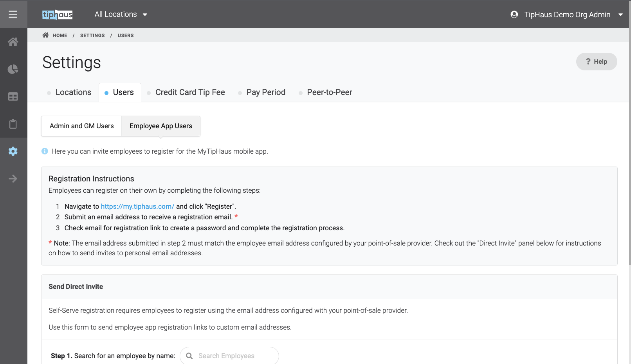Open the TipHaus Demo Org Admin user menu
This screenshot has width=631, height=364.
coord(566,14)
